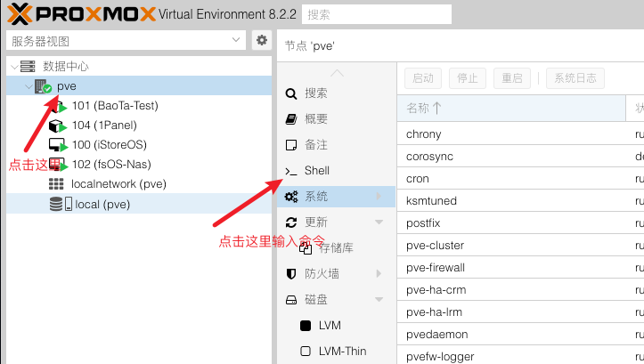Screen dimensions: 644x364
Task: Collapse the 磁盘 submenu arrow
Action: pyautogui.click(x=379, y=300)
